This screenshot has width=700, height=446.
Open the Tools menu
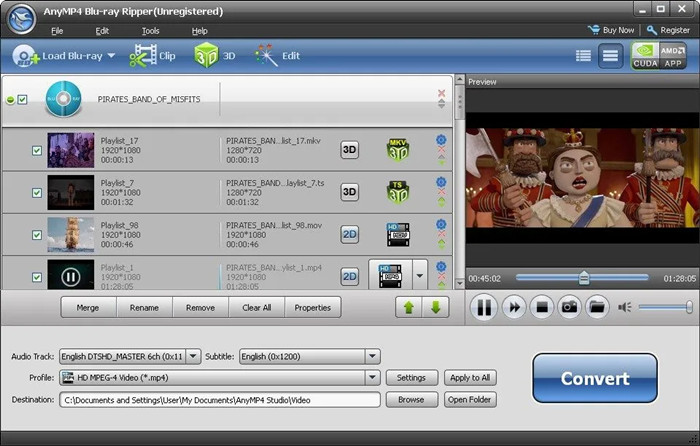[150, 31]
